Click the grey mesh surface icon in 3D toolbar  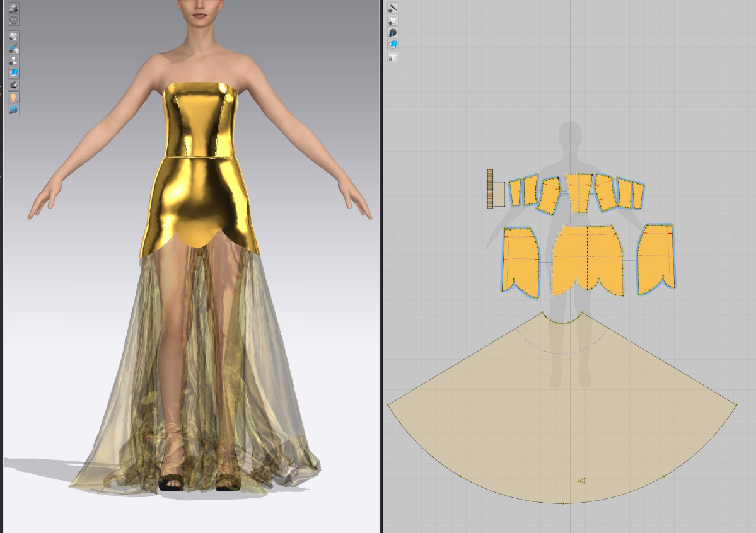point(13,85)
